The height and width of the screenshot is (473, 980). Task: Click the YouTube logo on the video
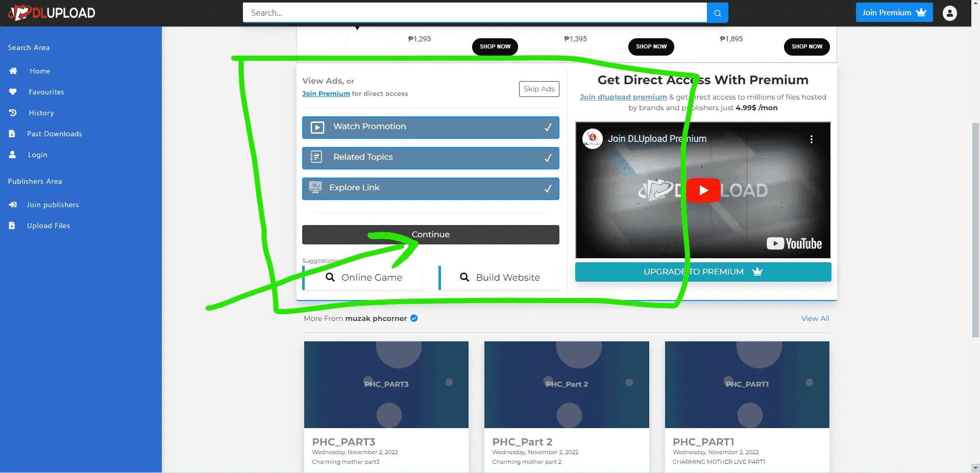[x=794, y=244]
